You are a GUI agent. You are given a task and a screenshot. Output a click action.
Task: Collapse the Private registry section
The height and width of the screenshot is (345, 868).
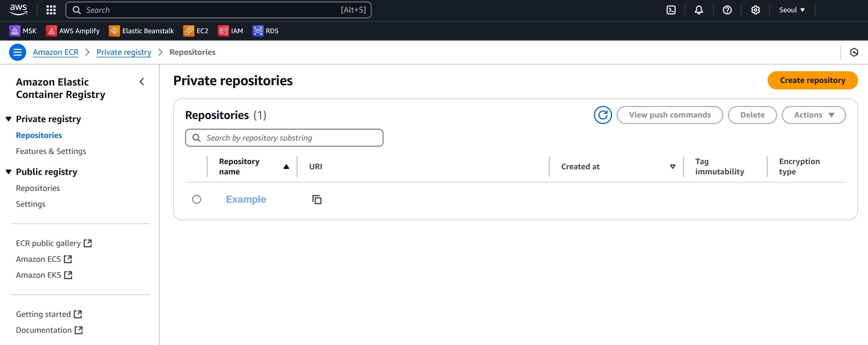pos(9,119)
